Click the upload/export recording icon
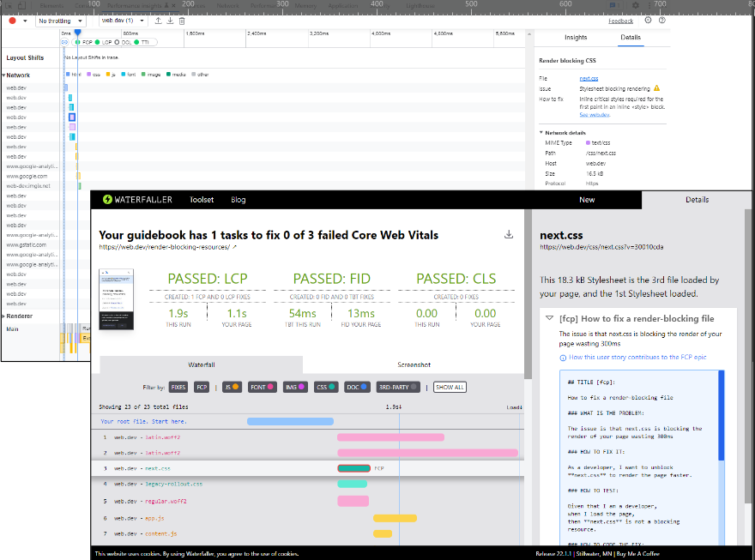Image resolution: width=755 pixels, height=560 pixels. tap(158, 21)
